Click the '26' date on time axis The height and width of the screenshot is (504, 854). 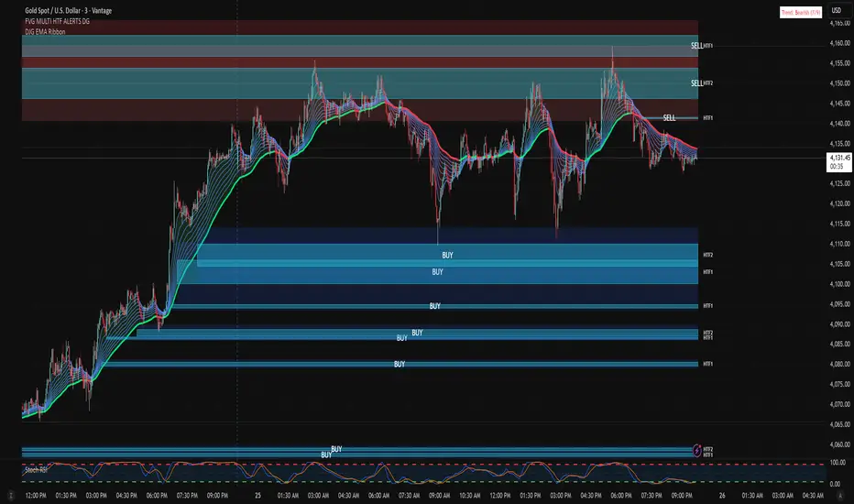(722, 495)
